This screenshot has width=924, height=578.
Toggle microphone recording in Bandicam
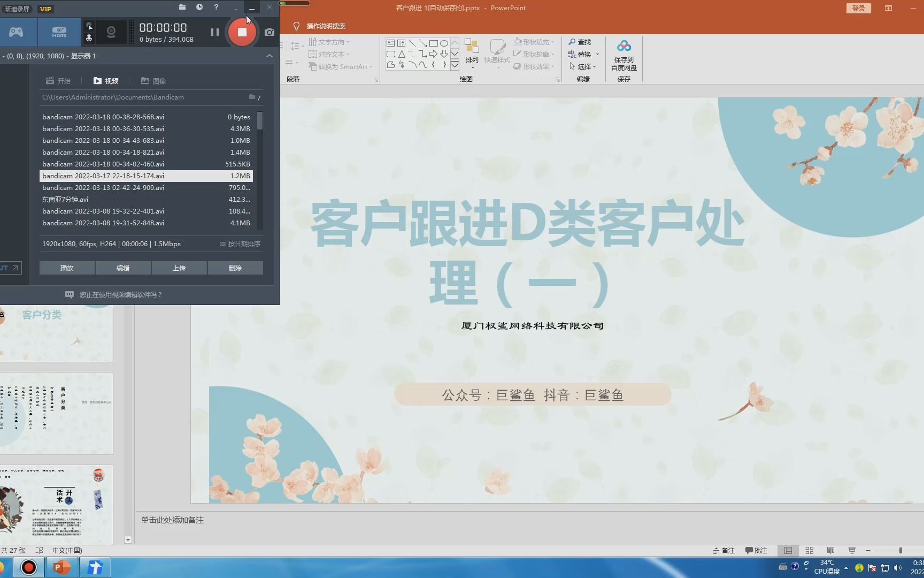coord(89,38)
